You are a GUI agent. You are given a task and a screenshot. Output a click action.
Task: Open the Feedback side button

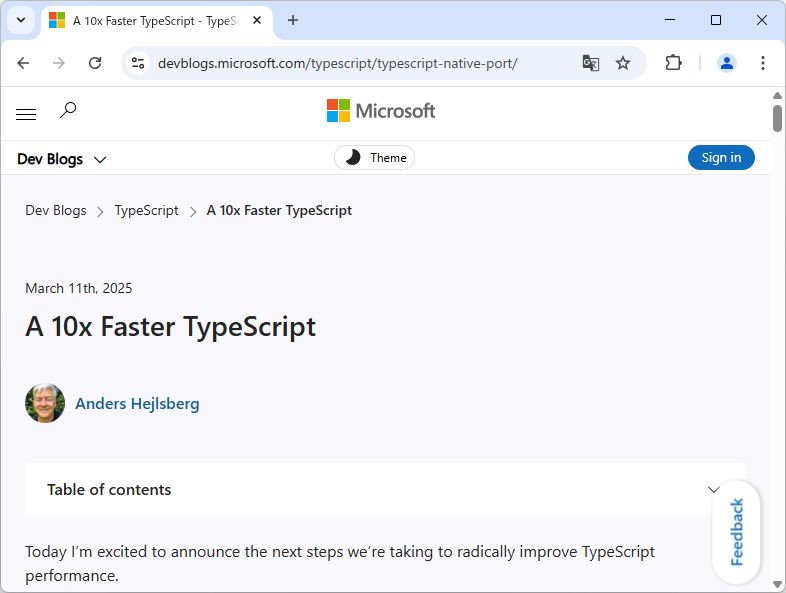tap(737, 532)
